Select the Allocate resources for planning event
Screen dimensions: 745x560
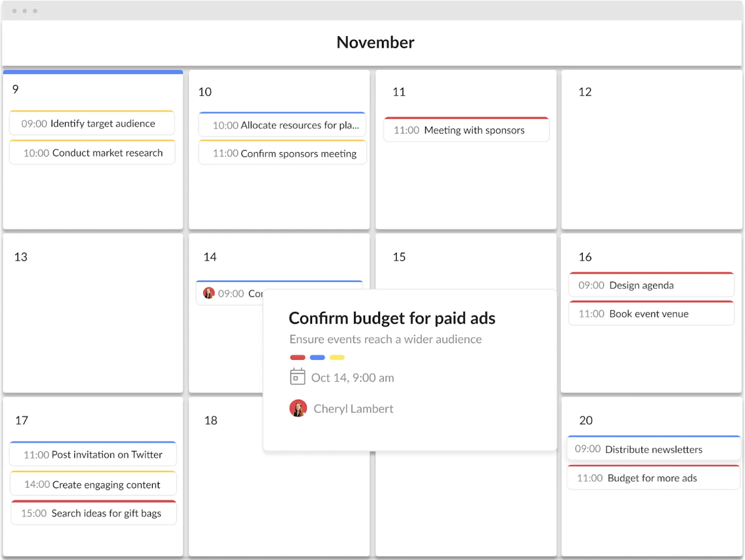tap(282, 124)
